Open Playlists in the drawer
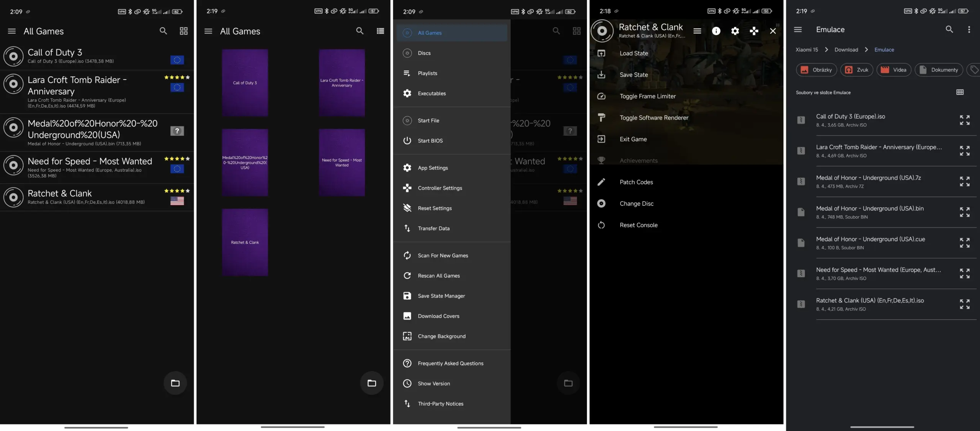Screen dimensions: 980x431 pyautogui.click(x=452, y=73)
